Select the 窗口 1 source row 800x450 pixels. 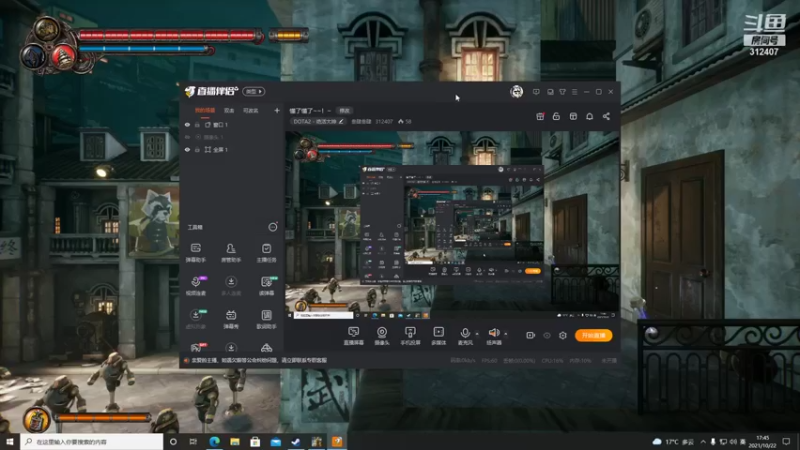click(x=232, y=124)
